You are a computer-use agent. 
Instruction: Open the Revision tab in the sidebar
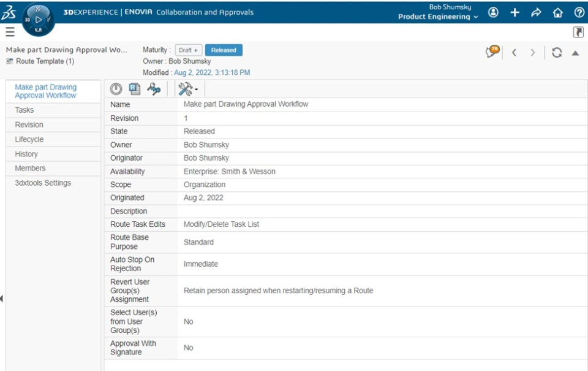53,124
